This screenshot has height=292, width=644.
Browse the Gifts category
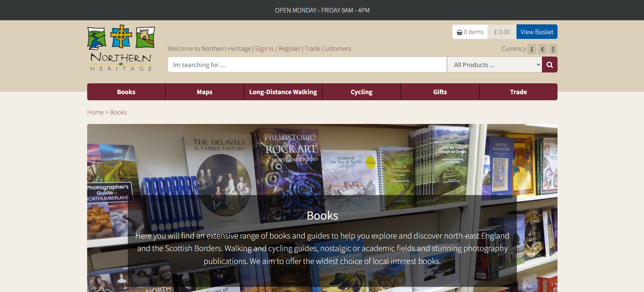coord(440,92)
